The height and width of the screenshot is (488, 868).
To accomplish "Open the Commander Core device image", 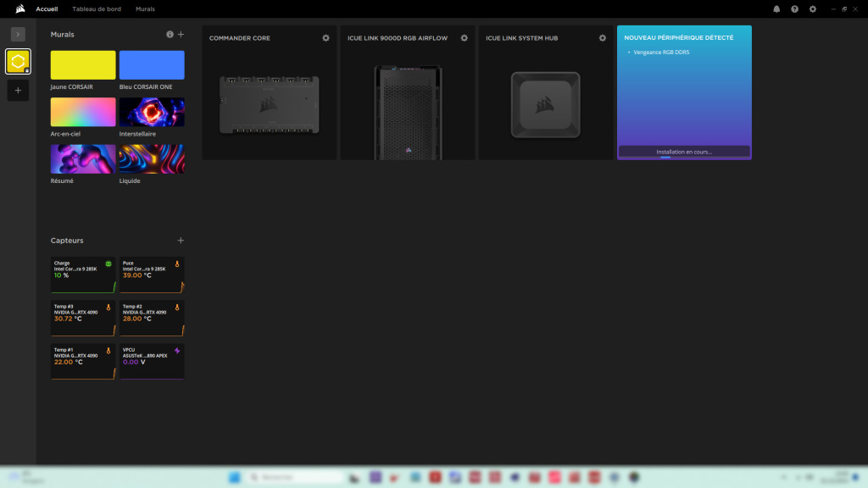I will pos(270,104).
